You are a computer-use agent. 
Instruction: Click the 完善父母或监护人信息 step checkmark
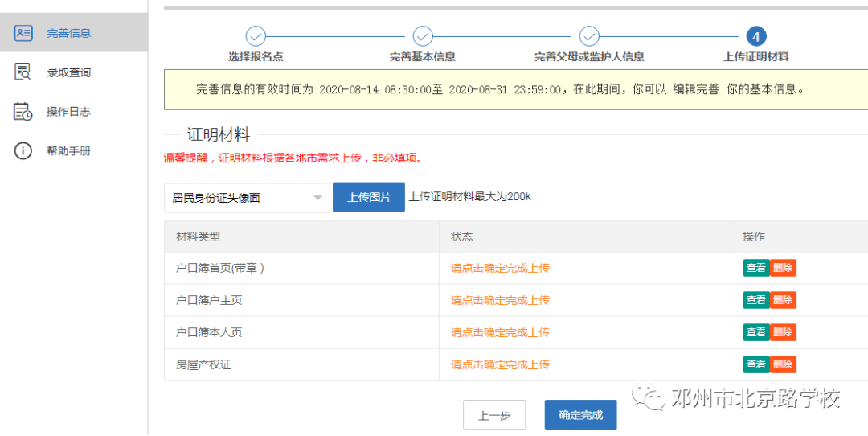(x=589, y=36)
